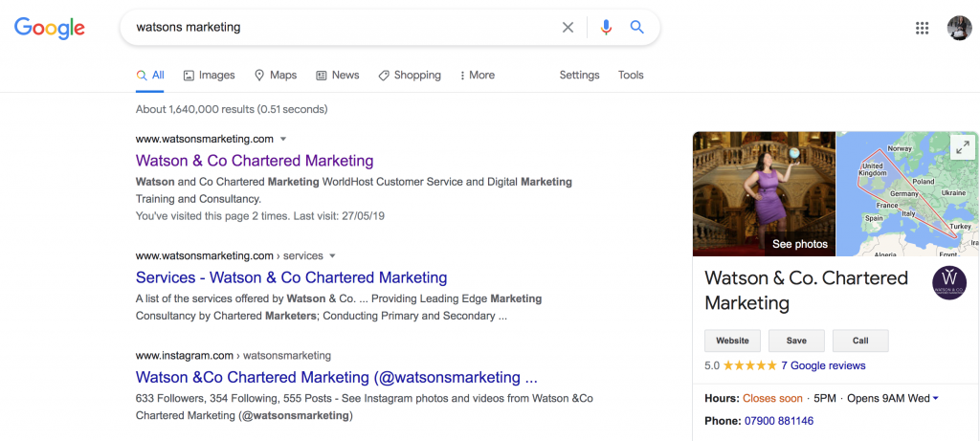980x441 pixels.
Task: Clear the search box with the X icon
Action: coord(568,28)
